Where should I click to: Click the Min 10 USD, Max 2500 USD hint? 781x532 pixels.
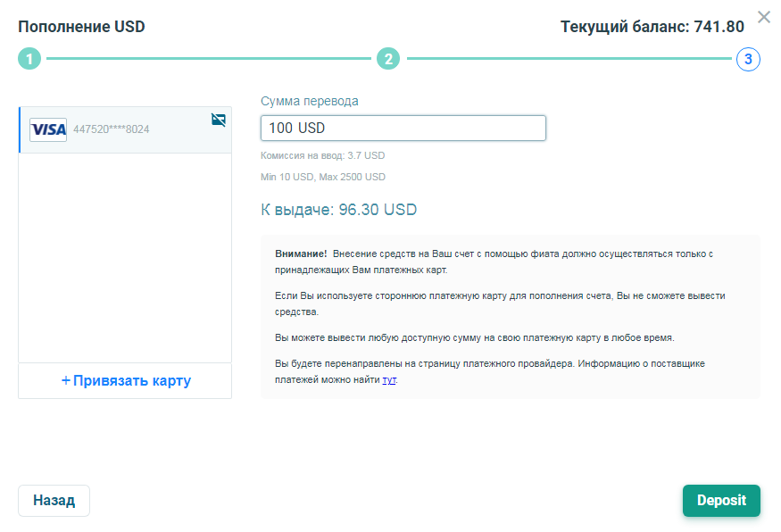click(x=323, y=177)
